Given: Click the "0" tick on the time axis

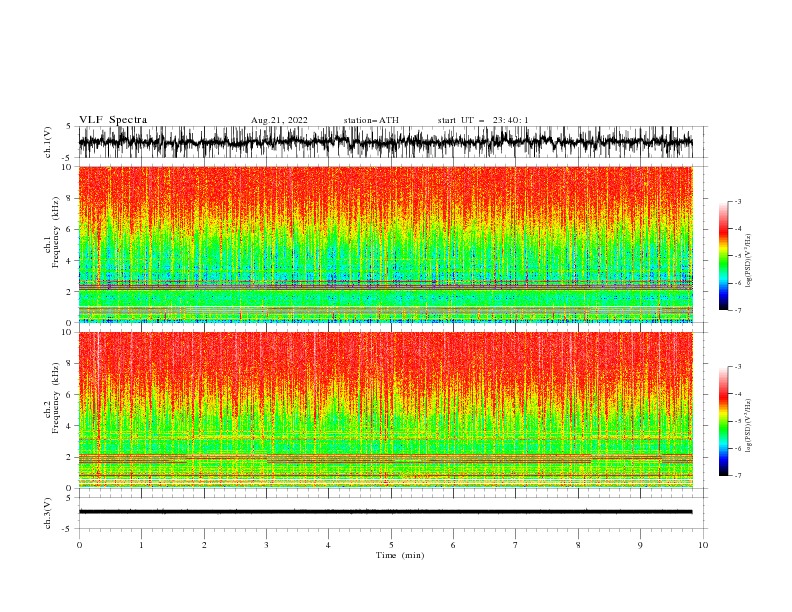Looking at the screenshot, I should 79,545.
